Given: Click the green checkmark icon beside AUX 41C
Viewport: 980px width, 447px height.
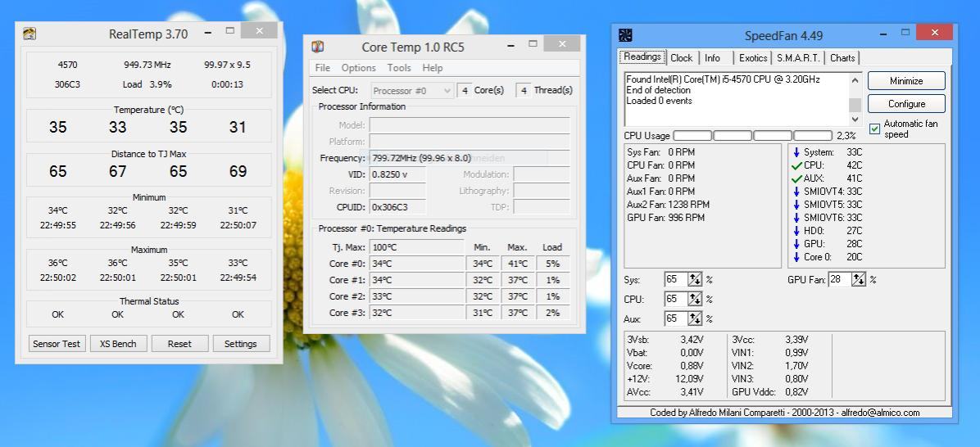Looking at the screenshot, I should point(796,178).
